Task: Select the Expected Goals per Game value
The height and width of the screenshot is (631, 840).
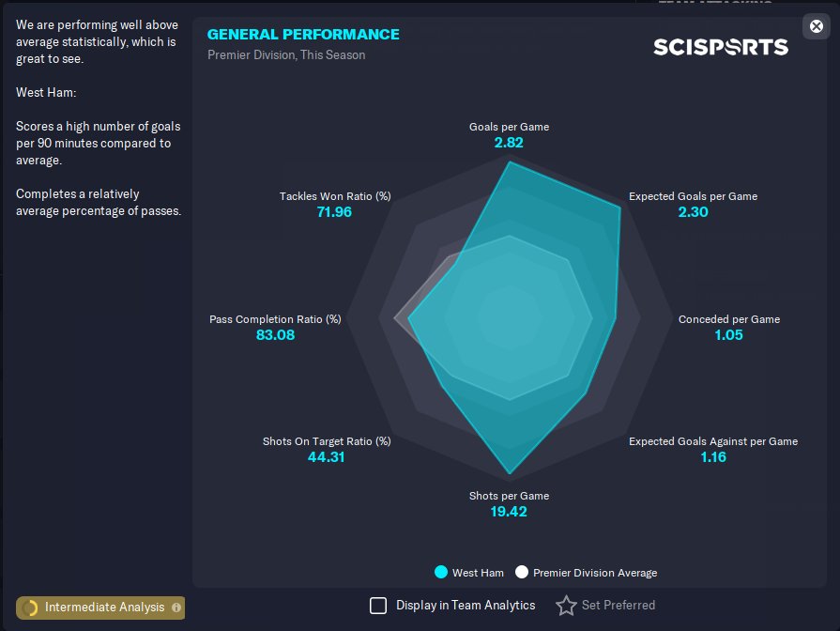Action: (693, 212)
